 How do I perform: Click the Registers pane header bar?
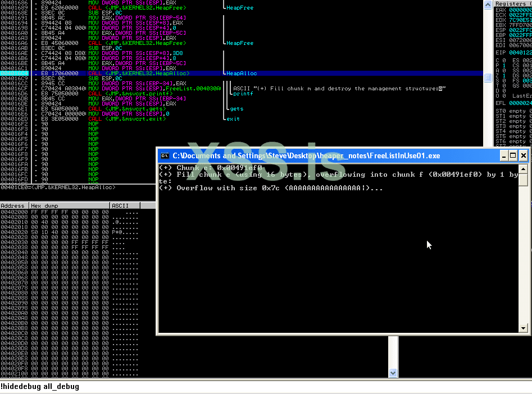click(513, 3)
